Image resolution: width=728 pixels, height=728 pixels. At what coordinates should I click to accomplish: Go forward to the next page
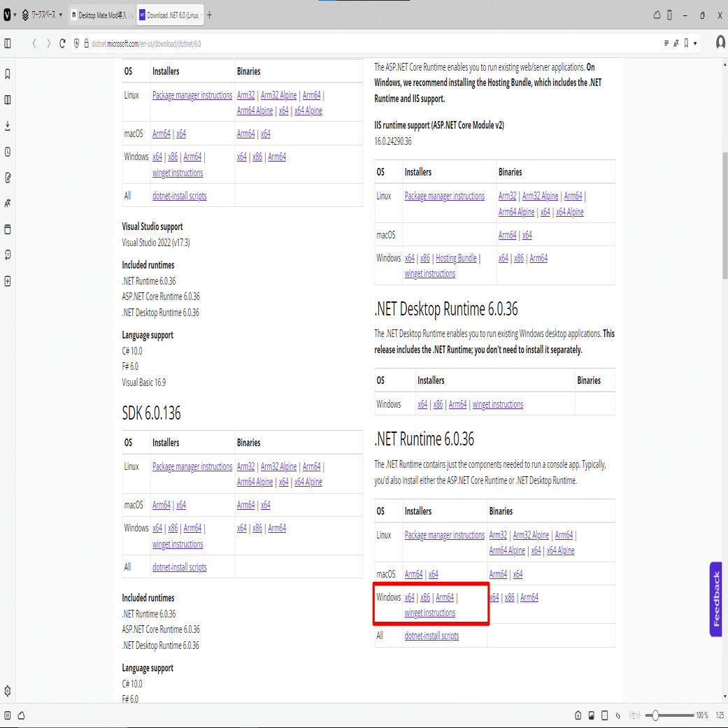tap(48, 43)
